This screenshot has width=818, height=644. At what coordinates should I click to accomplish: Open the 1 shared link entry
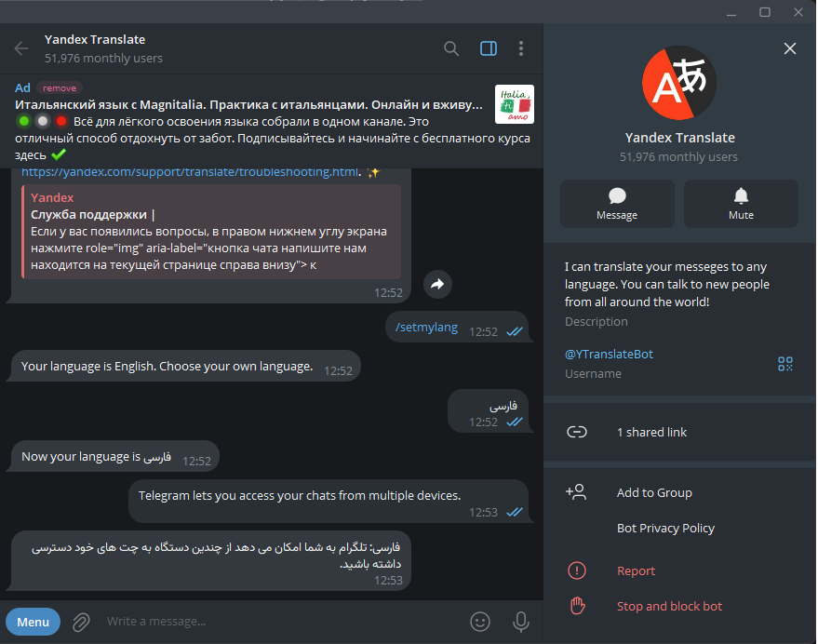click(x=651, y=432)
